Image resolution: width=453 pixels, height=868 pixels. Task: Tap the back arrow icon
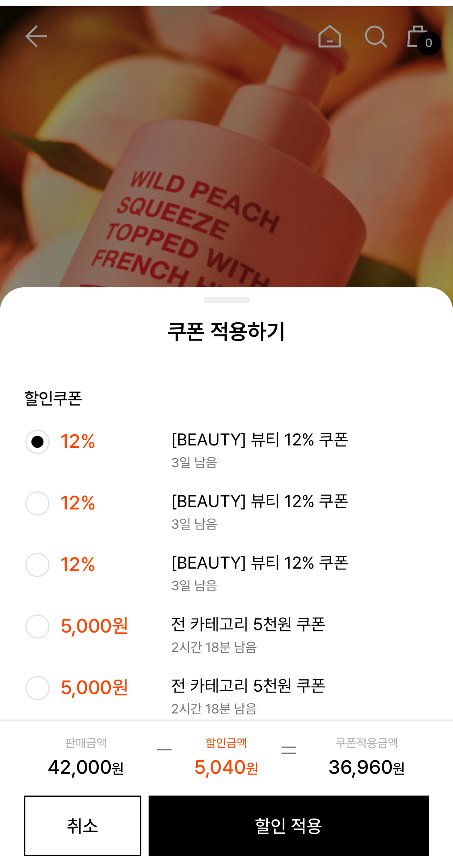pos(36,37)
